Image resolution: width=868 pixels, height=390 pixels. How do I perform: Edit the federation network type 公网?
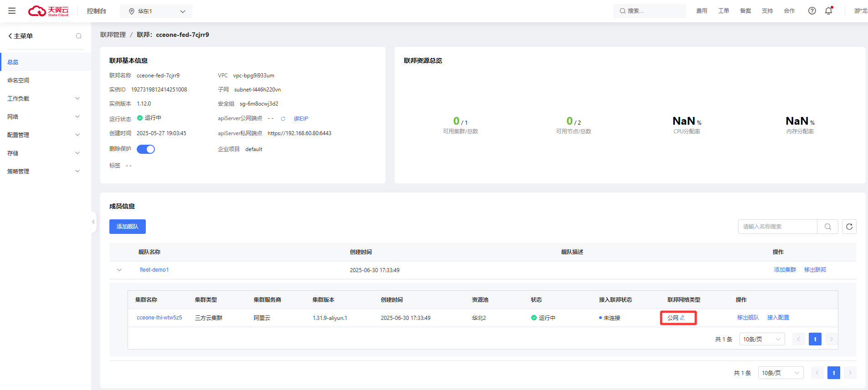pyautogui.click(x=683, y=318)
